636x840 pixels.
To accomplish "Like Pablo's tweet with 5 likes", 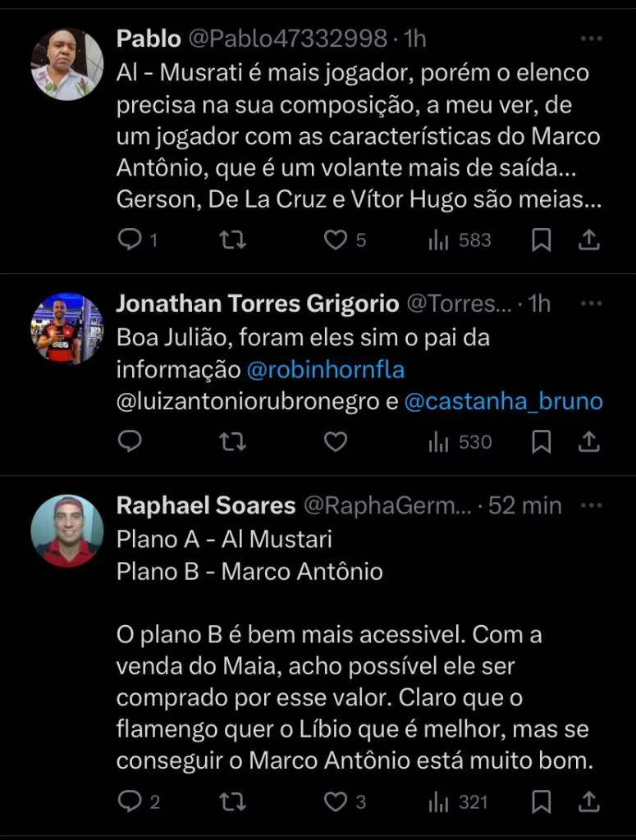I will [x=335, y=240].
